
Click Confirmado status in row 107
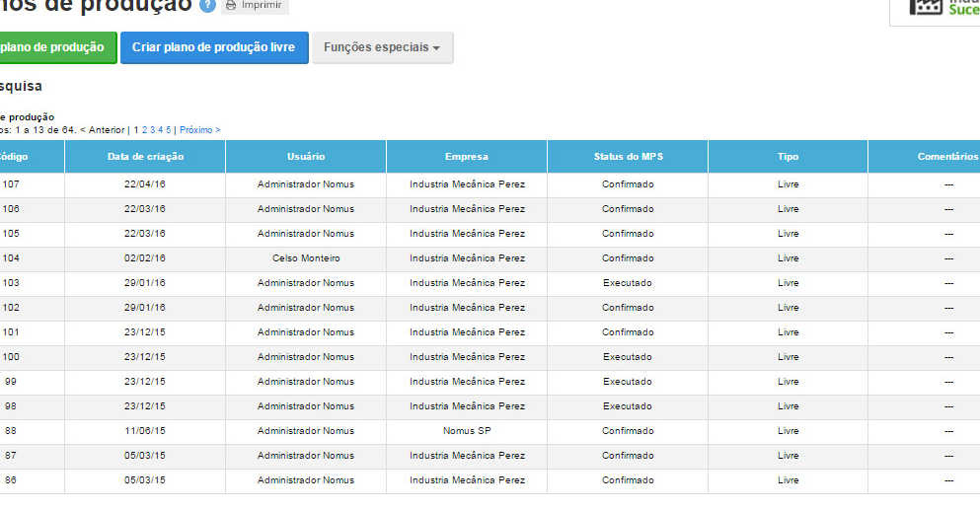click(628, 184)
